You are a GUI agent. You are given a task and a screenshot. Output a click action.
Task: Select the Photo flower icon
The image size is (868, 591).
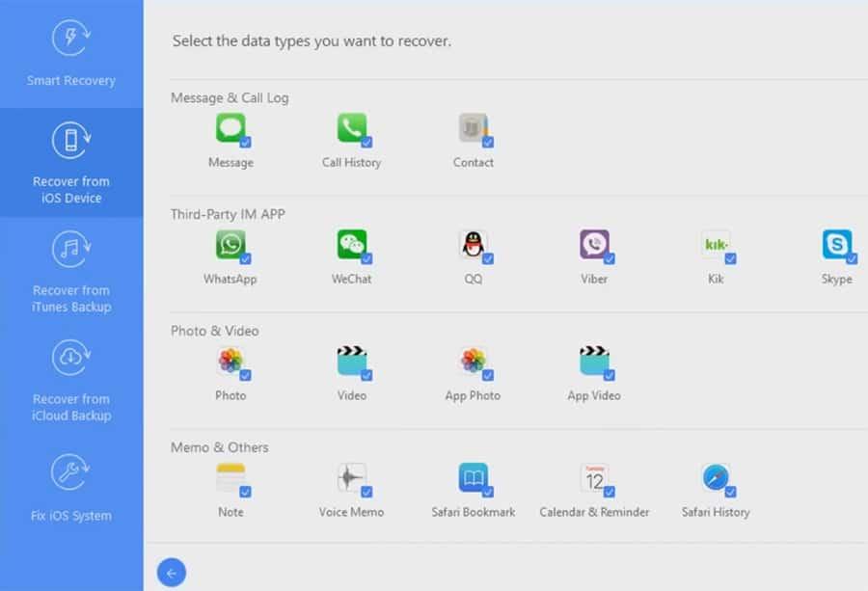(231, 362)
